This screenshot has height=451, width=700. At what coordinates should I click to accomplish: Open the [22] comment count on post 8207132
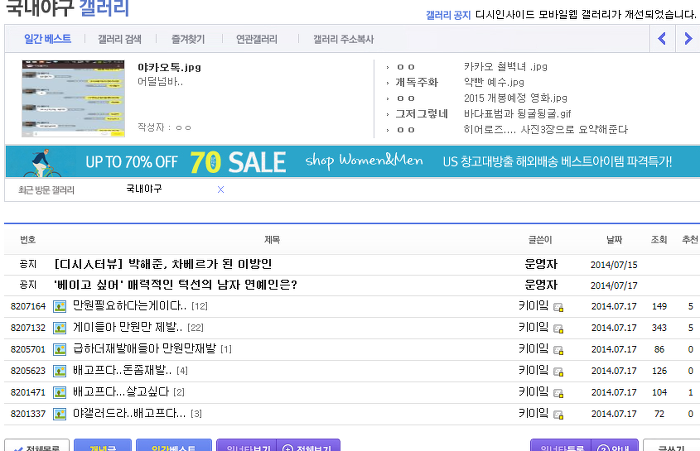(x=196, y=328)
